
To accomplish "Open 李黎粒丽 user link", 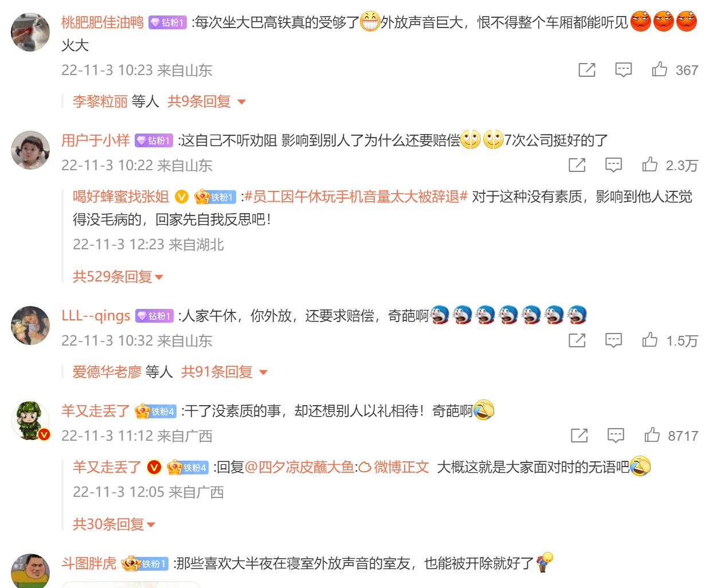I will 100,101.
